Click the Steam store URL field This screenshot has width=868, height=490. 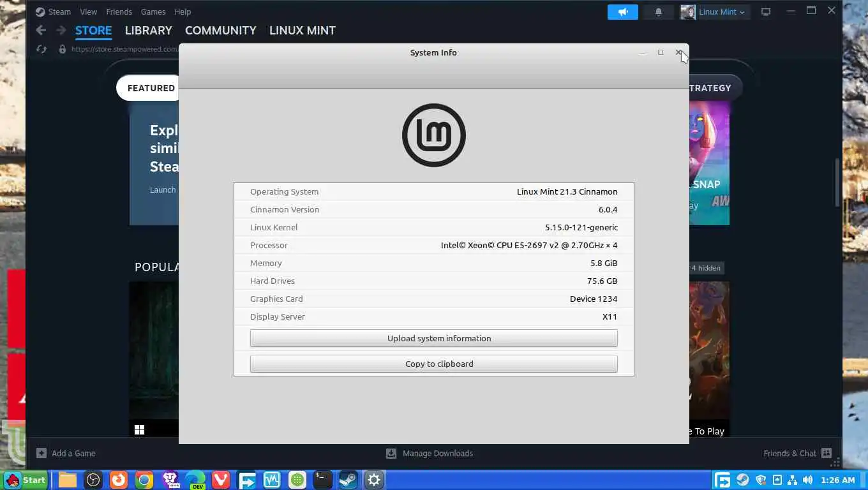click(124, 49)
